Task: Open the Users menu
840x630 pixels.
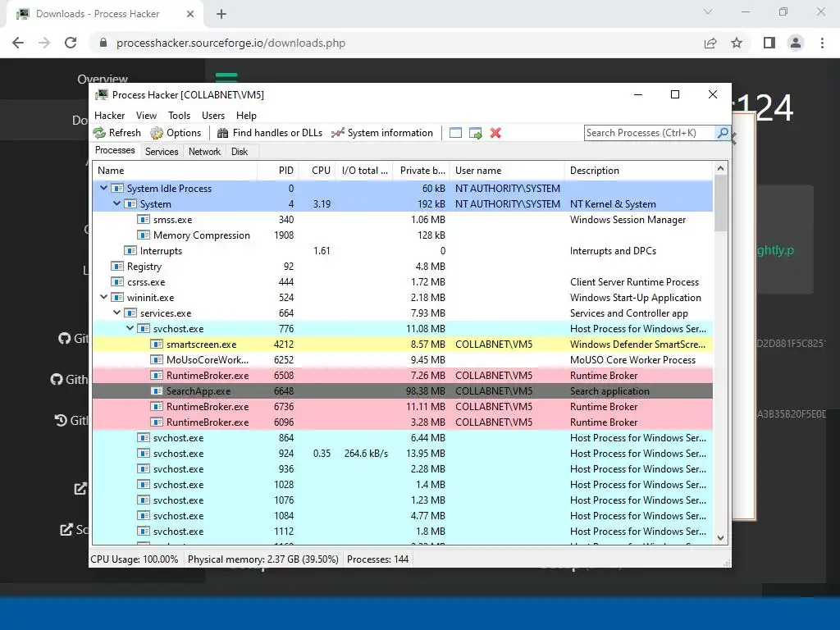Action: point(213,116)
